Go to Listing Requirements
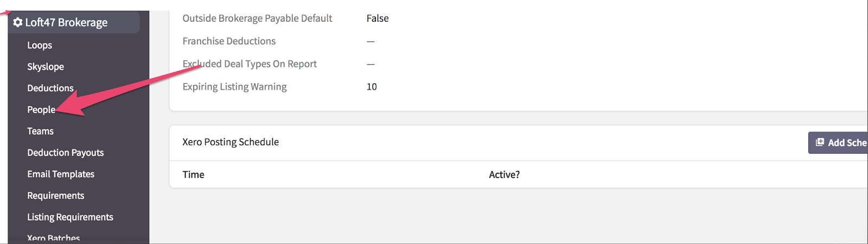The image size is (868, 244). tap(70, 217)
